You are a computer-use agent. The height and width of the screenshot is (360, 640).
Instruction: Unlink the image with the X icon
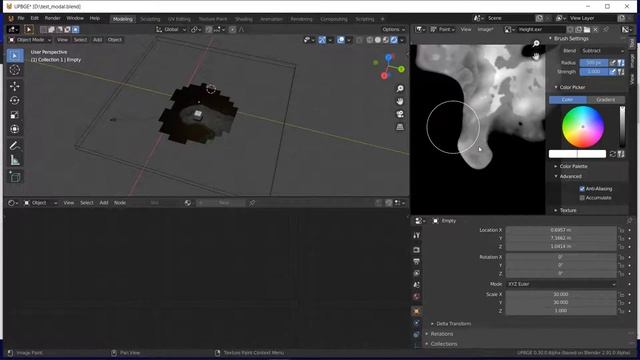tap(596, 29)
